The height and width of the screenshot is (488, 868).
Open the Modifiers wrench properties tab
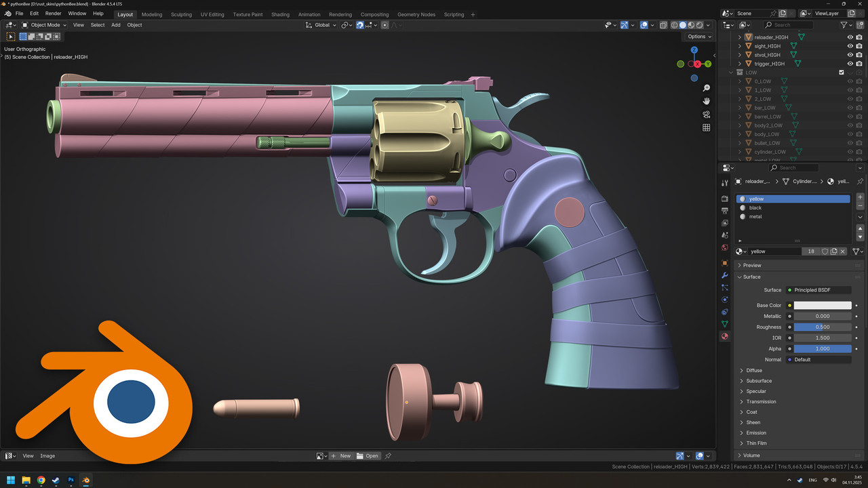[x=725, y=276]
